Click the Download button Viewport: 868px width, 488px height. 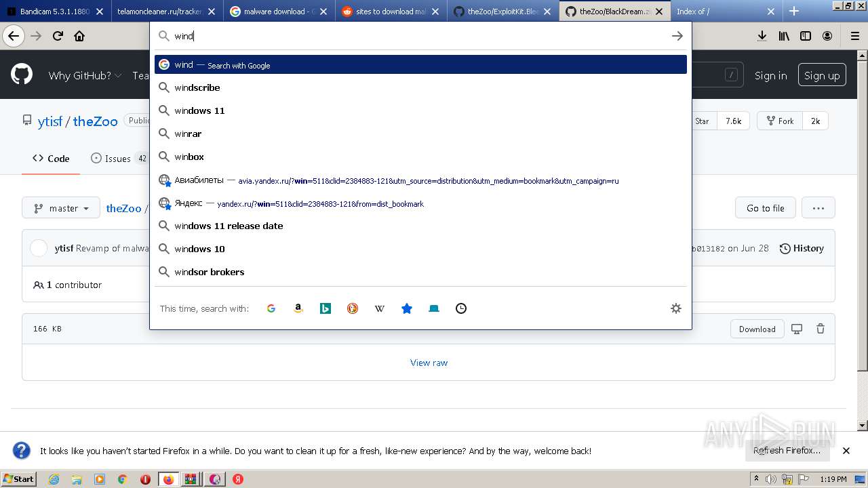pos(757,329)
